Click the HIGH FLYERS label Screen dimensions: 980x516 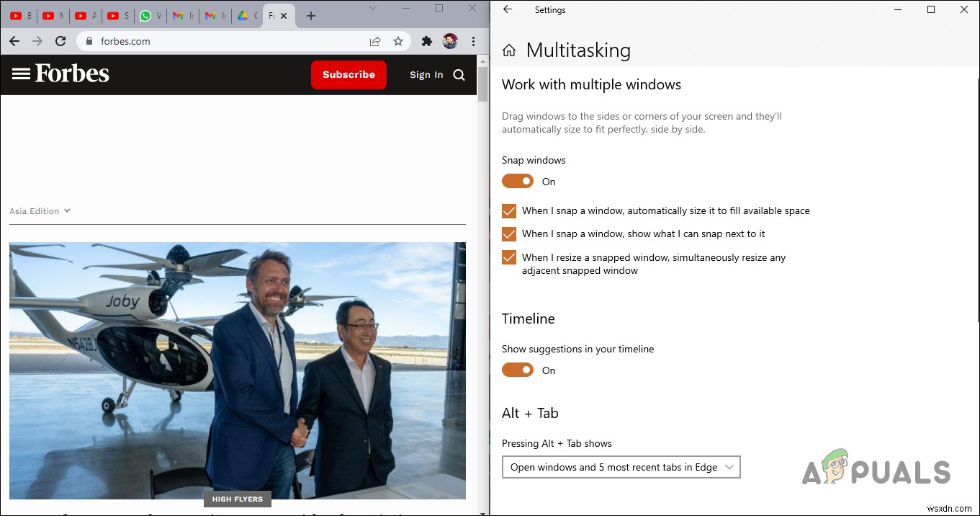(x=238, y=499)
